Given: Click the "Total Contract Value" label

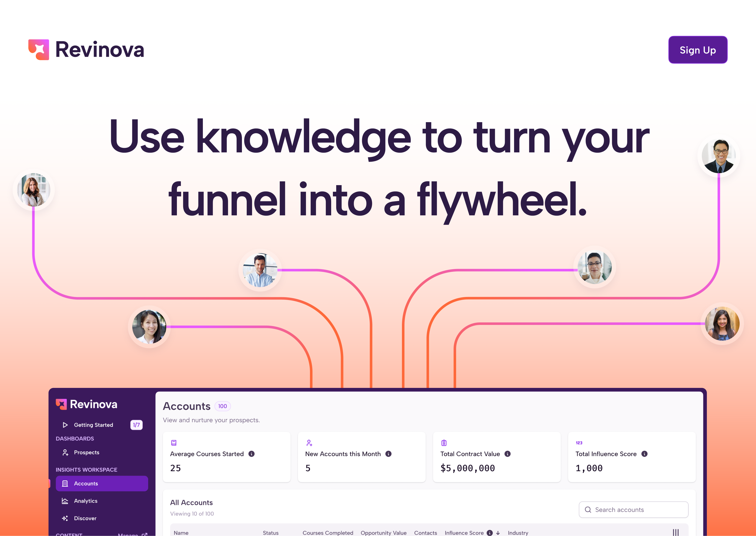Looking at the screenshot, I should (x=470, y=454).
